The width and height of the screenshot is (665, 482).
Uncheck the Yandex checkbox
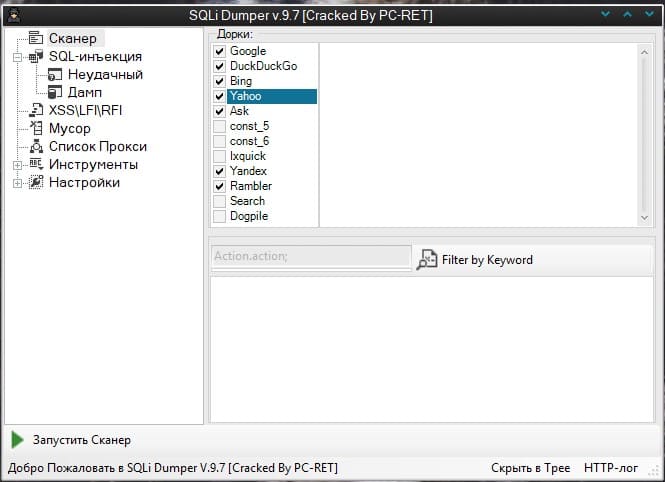(x=219, y=171)
